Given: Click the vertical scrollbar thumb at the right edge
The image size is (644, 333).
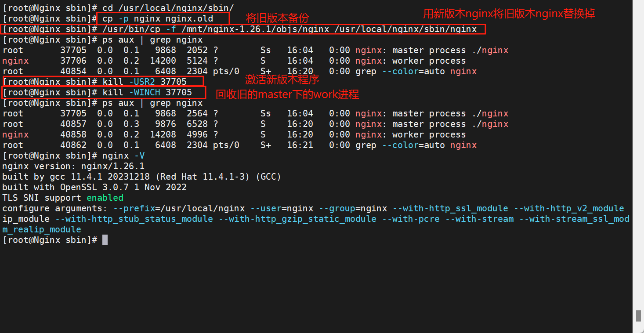Looking at the screenshot, I should [638, 316].
